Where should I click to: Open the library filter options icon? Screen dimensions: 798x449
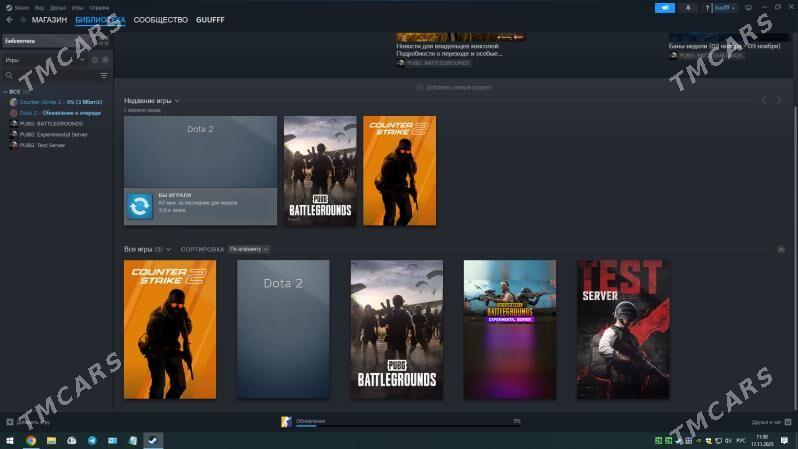click(x=103, y=75)
